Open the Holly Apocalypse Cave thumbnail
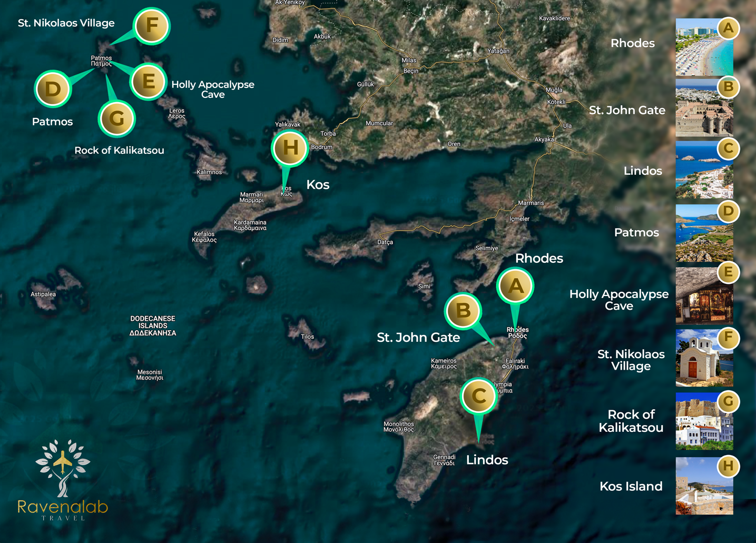Image resolution: width=756 pixels, height=543 pixels. click(703, 296)
